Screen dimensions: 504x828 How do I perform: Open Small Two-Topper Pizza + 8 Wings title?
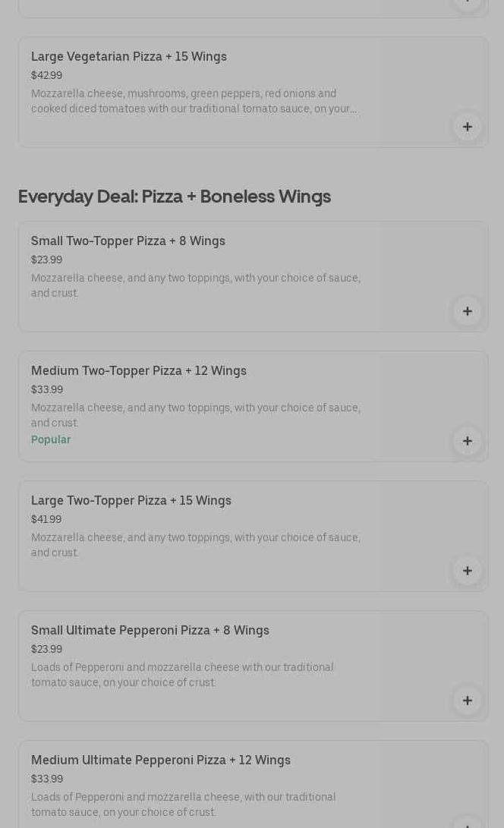point(128,241)
